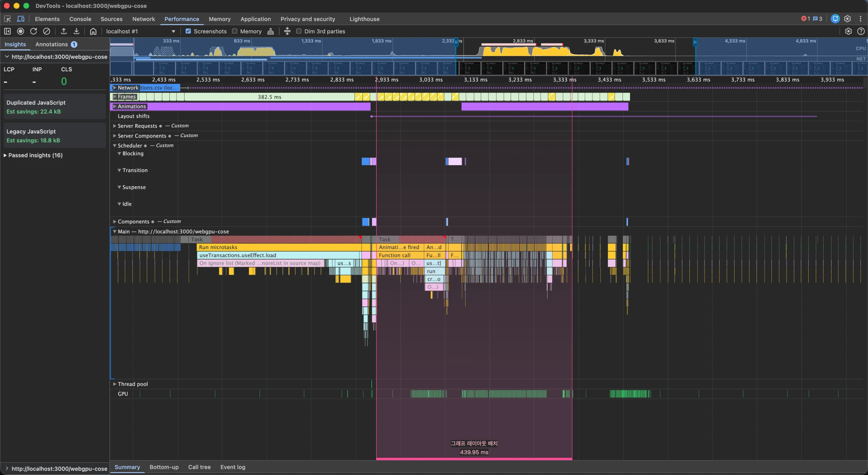Expand Passed insights (16) section
Viewport: 868px width, 475px height.
pyautogui.click(x=35, y=155)
